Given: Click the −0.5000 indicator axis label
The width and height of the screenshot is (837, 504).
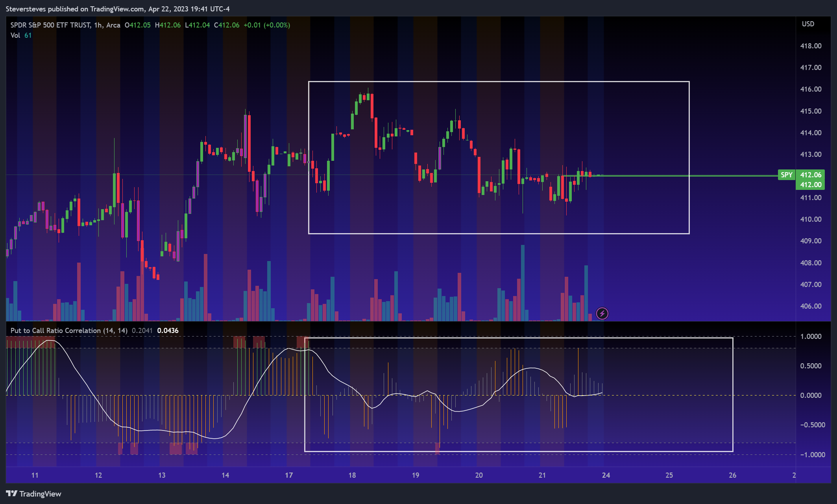Looking at the screenshot, I should (x=812, y=425).
